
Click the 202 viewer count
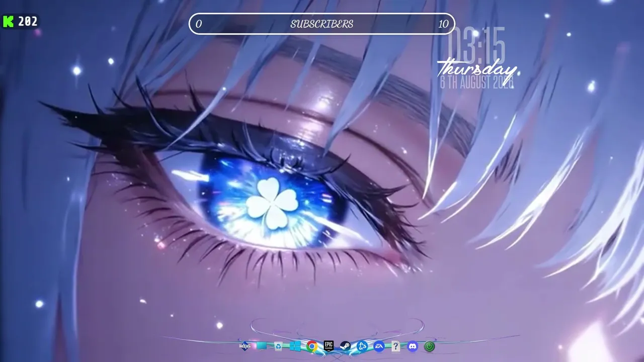tap(28, 21)
